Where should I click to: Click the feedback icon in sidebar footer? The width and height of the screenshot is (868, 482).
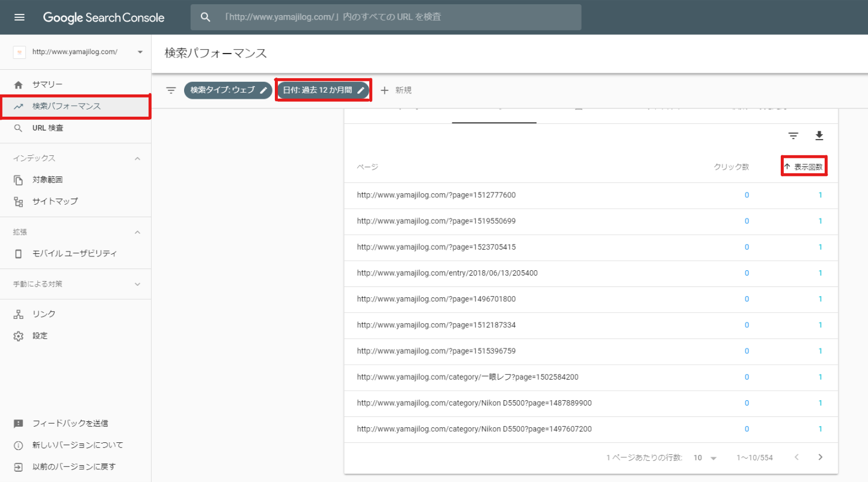[19, 424]
